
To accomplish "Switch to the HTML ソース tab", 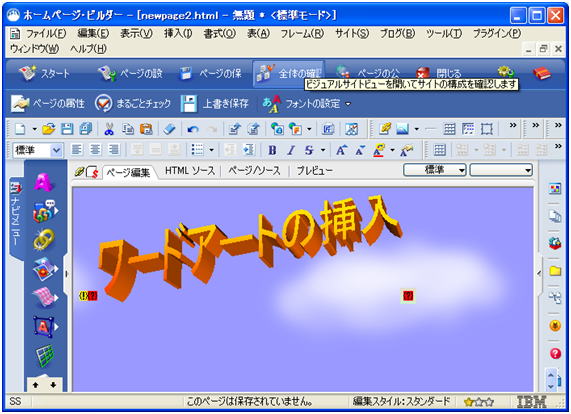I will tap(190, 170).
